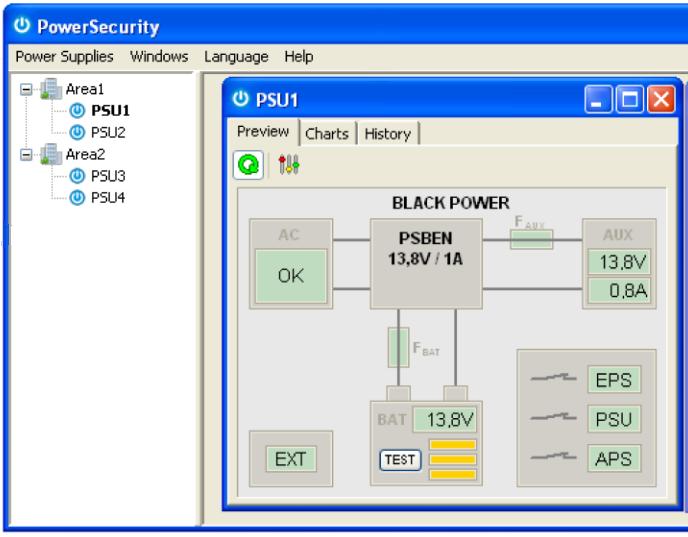The image size is (688, 537).
Task: Click the PowerSecurity title bar power icon
Action: click(22, 25)
